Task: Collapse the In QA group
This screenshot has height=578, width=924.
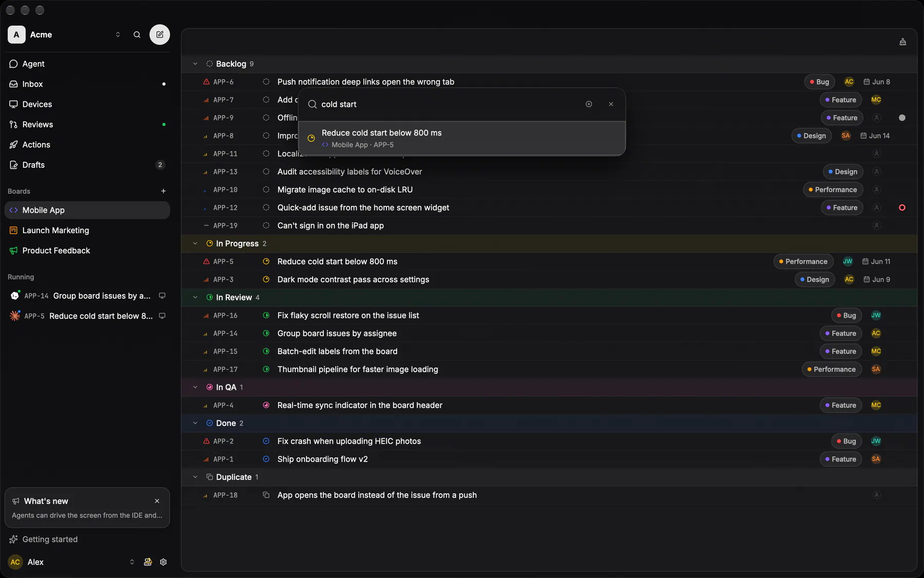Action: coord(195,387)
